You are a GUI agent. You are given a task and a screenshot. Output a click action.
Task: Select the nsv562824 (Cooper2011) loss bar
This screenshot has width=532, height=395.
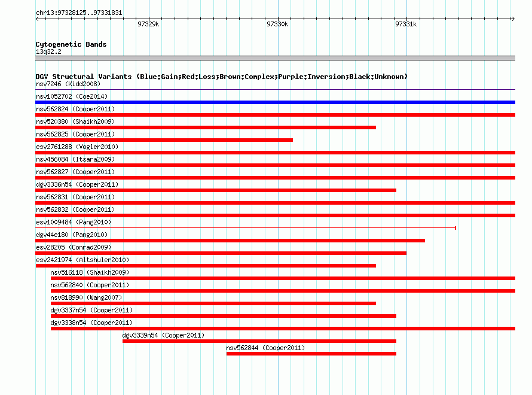pyautogui.click(x=275, y=115)
